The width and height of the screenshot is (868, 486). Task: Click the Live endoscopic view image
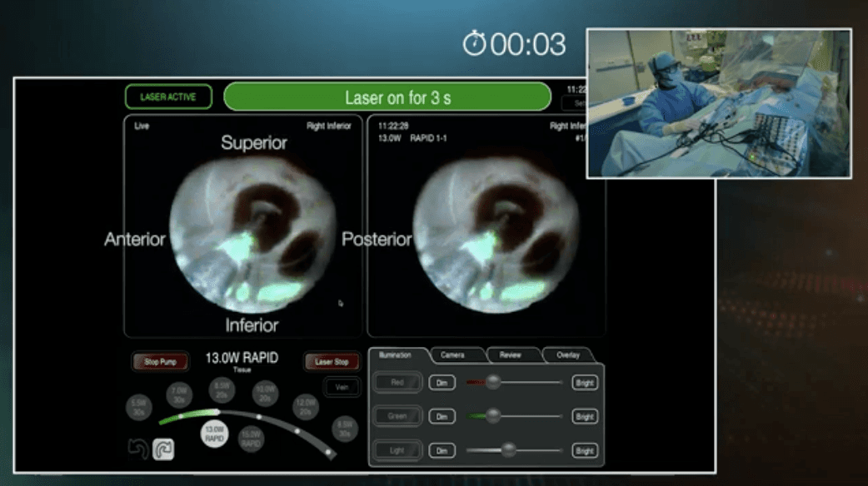click(x=252, y=235)
